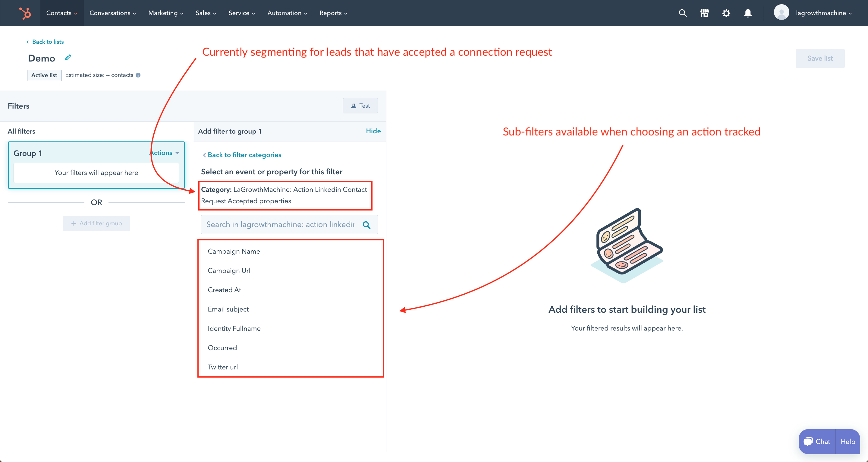Select the Campaign Name property
Image resolution: width=868 pixels, height=462 pixels.
coord(234,252)
